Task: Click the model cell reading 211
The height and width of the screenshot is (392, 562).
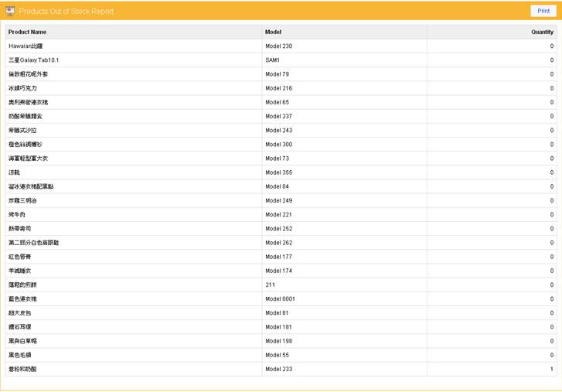Action: pyautogui.click(x=271, y=285)
